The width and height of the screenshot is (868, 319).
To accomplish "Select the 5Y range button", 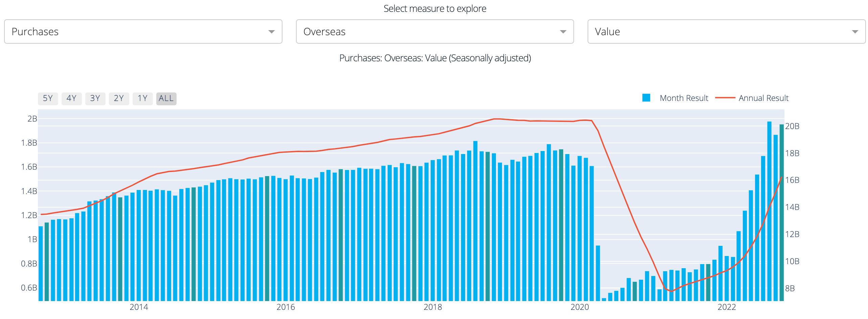I will (48, 99).
